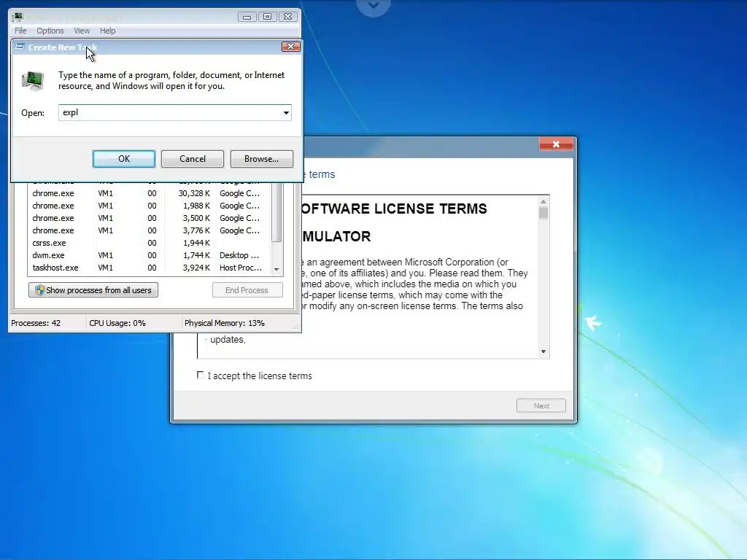Click the 'updates,' bullet in license text

pyautogui.click(x=228, y=340)
